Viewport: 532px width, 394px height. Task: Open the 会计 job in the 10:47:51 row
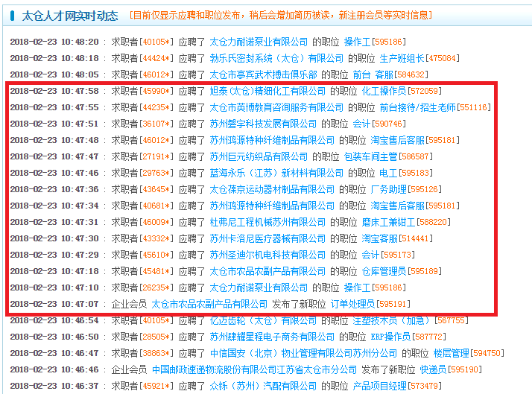(x=361, y=124)
